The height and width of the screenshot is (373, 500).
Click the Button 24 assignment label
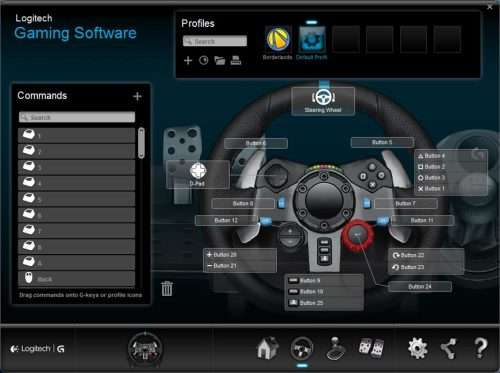(x=420, y=287)
